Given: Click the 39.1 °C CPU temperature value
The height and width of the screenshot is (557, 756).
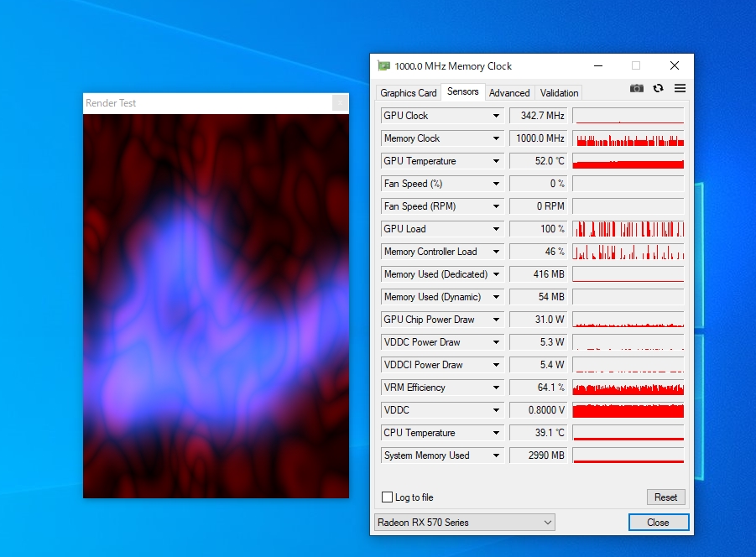Looking at the screenshot, I should pyautogui.click(x=539, y=433).
